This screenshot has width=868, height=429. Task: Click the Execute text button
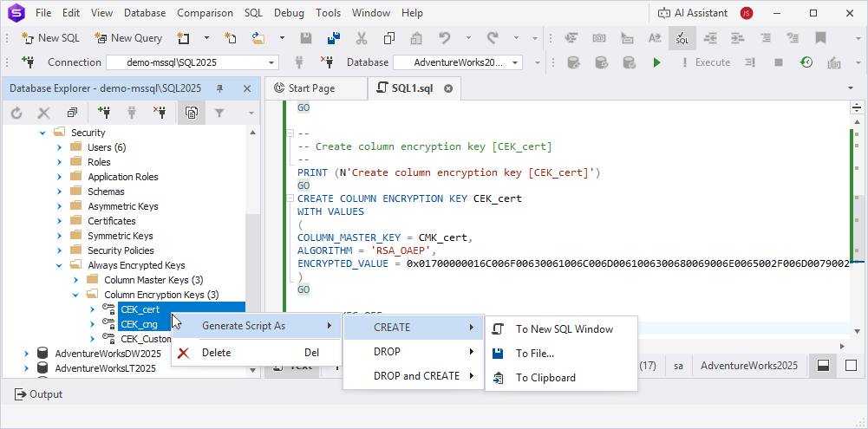pyautogui.click(x=705, y=62)
